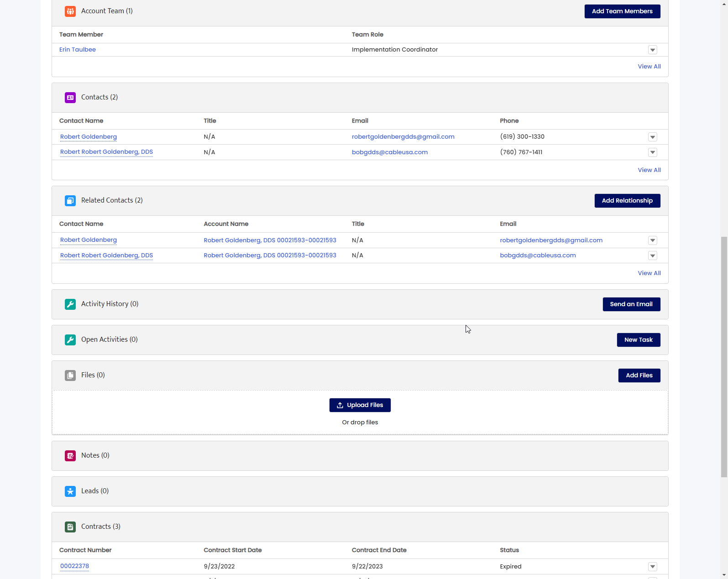The width and height of the screenshot is (728, 579).
Task: Click the purple Contacts section icon
Action: (70, 98)
